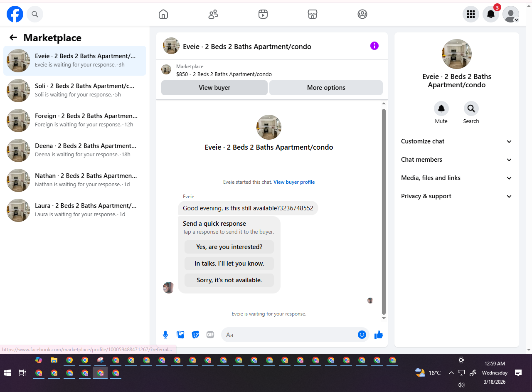Open the Marketplace storefront icon in top navigation
532x392 pixels.
click(x=313, y=14)
